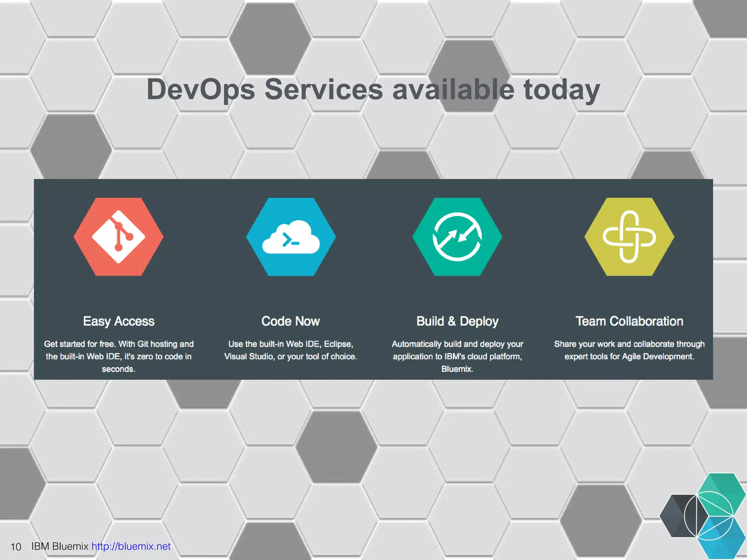Viewport: 747px width, 560px height.
Task: Click the 'Get started for free' description text
Action: (x=119, y=356)
